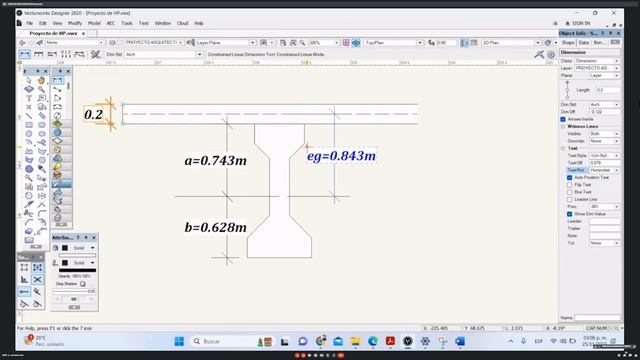
Task: Click the SIGN IN button
Action: pyautogui.click(x=578, y=23)
